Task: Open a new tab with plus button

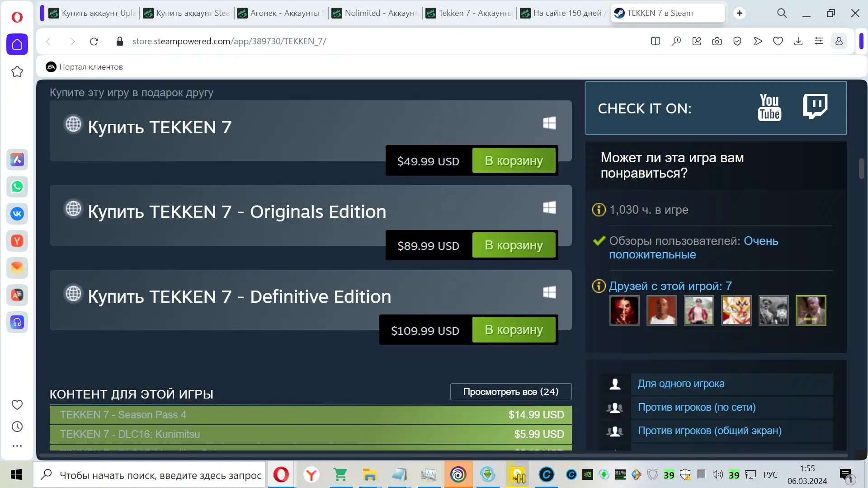Action: [740, 13]
